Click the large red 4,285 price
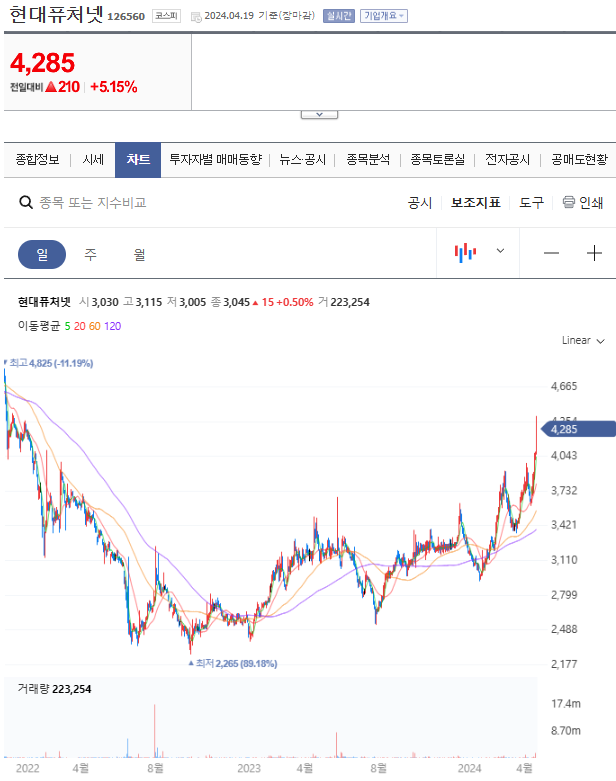Screen dimensions: 616x781 click(x=42, y=63)
